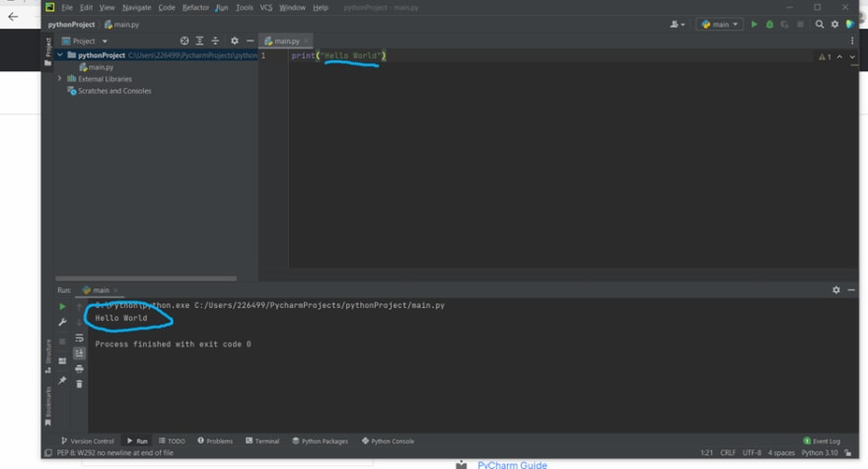Toggle the Structure side tool button

point(48,355)
